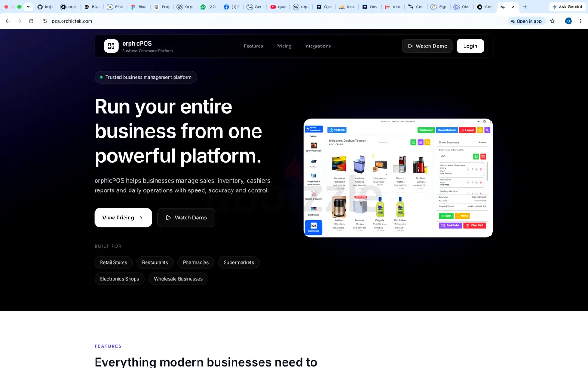Viewport: 588px width, 368px height.
Task: Switch to the "Find" browser tab
Action: (115, 7)
